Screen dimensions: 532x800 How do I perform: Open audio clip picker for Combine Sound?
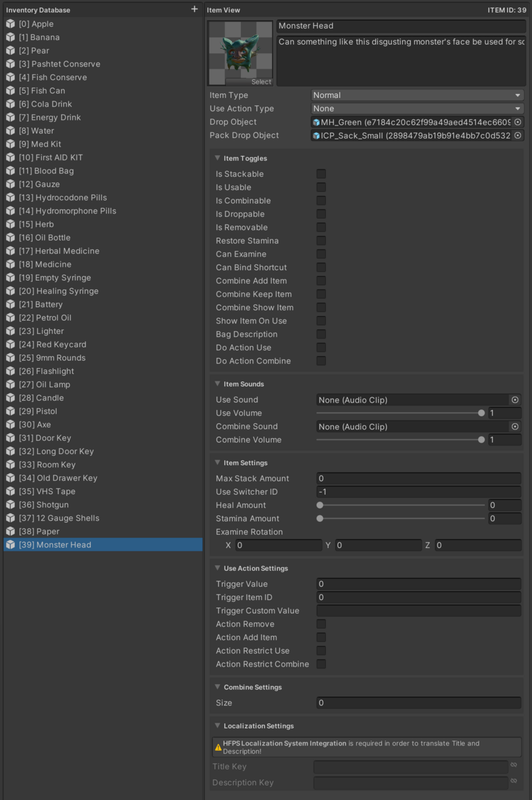[515, 427]
